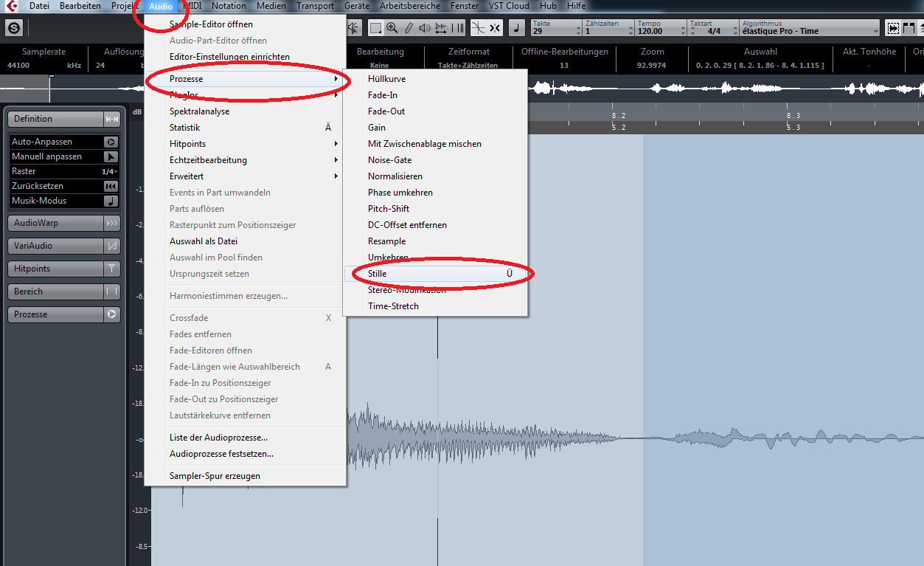Image resolution: width=924 pixels, height=566 pixels.
Task: Open the Datei menu
Action: [x=39, y=6]
